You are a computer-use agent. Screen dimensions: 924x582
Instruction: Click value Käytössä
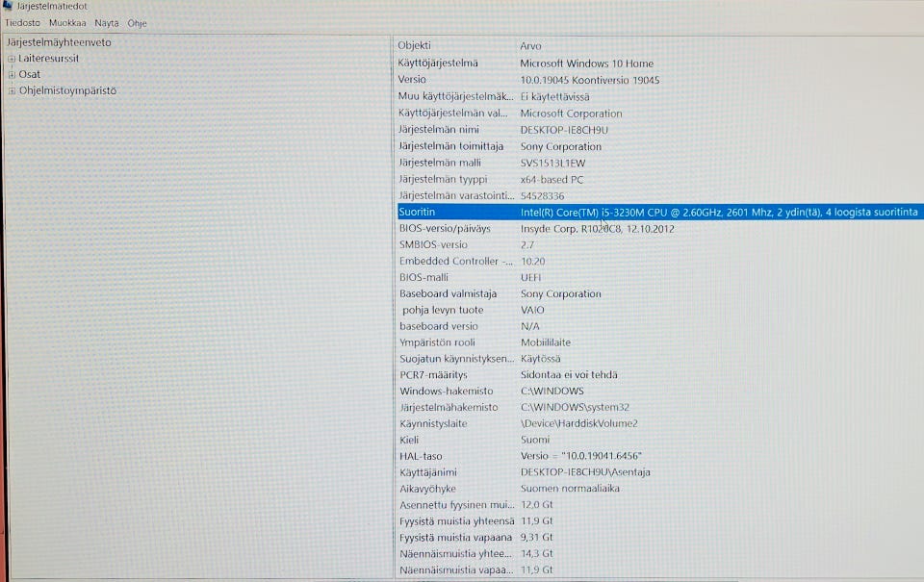pos(540,358)
